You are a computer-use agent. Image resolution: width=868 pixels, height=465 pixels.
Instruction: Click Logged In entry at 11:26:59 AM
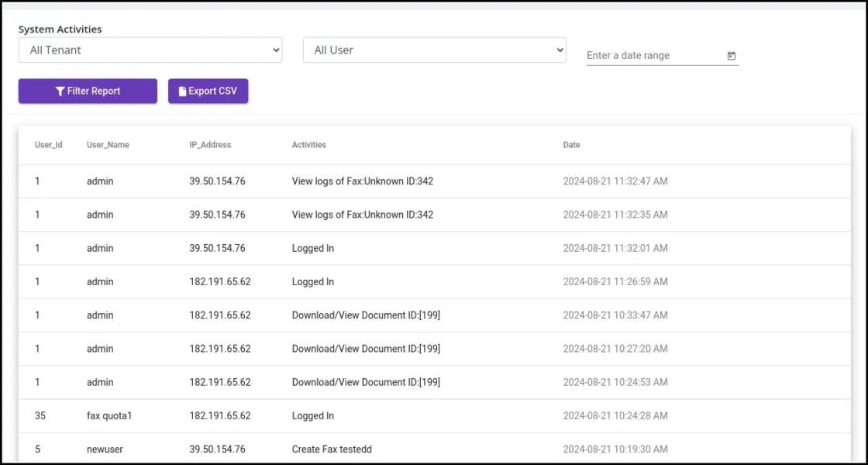point(313,282)
